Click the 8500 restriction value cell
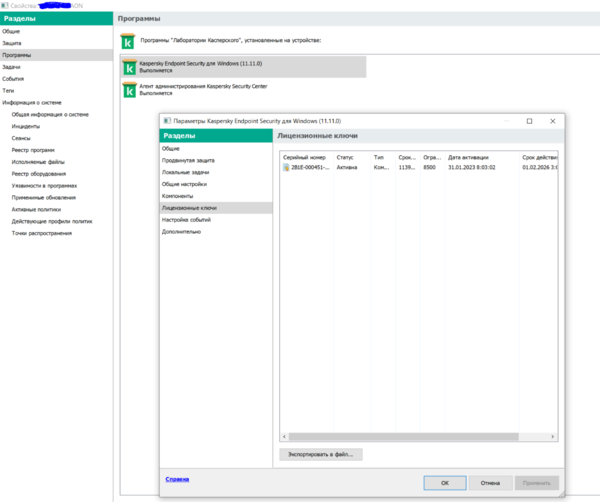The image size is (600, 502). [429, 167]
